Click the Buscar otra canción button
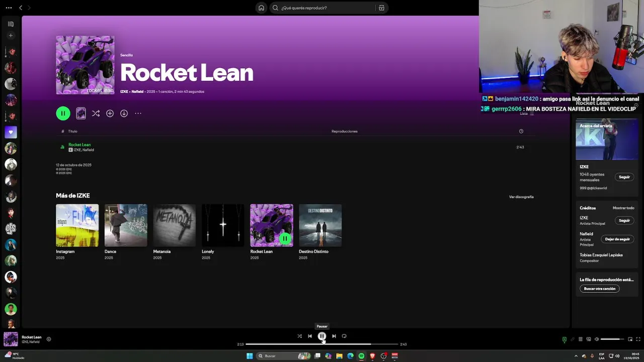 (x=600, y=289)
